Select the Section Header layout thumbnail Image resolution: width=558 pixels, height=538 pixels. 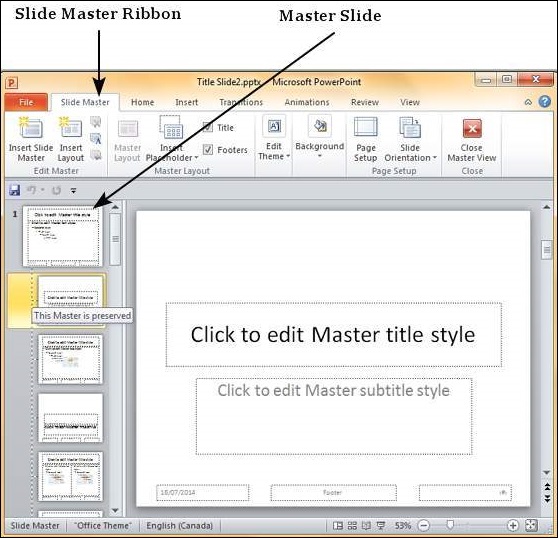click(x=70, y=418)
